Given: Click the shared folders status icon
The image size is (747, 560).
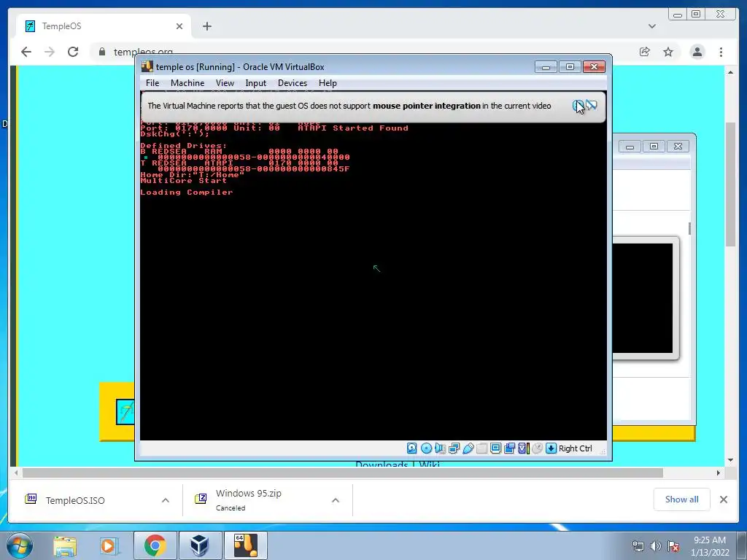Looking at the screenshot, I should [x=481, y=448].
